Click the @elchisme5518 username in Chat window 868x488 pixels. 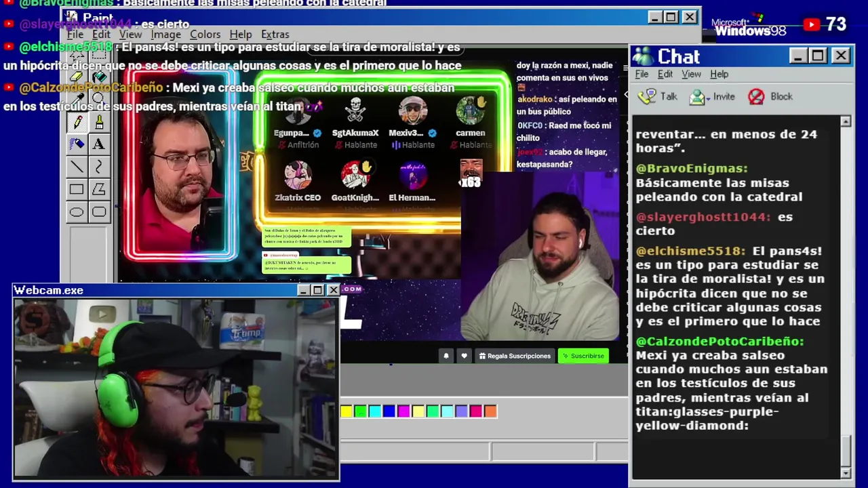point(691,251)
